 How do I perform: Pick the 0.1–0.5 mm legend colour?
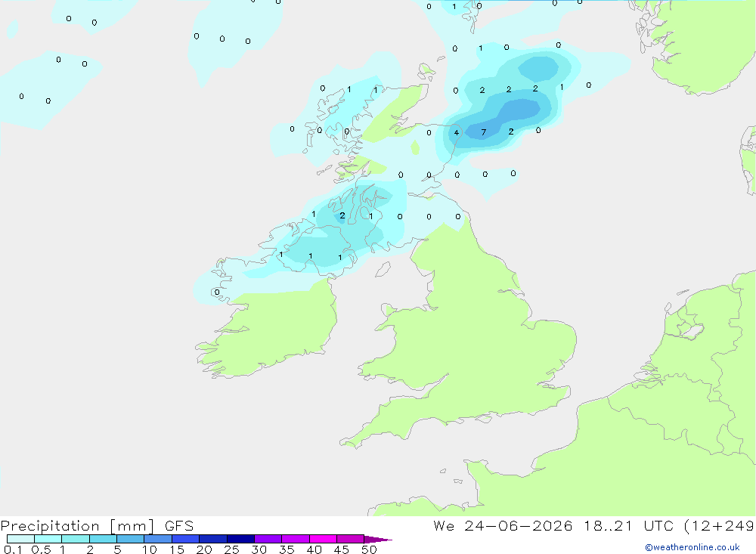pos(20,539)
